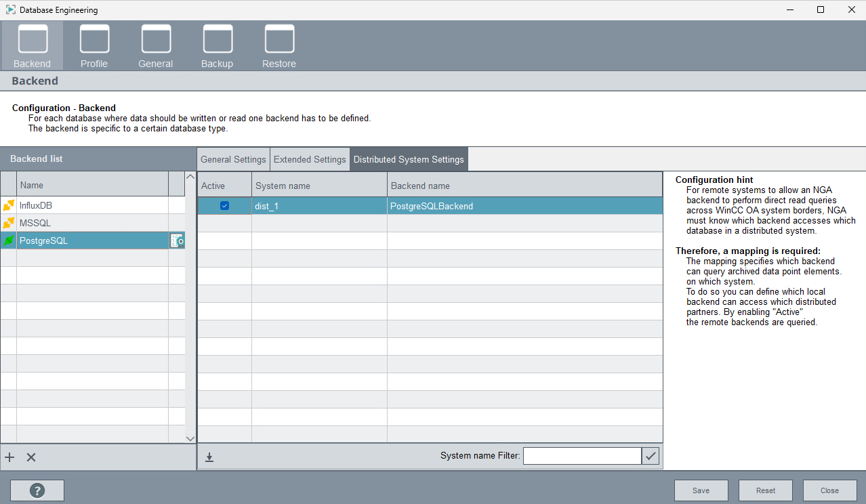This screenshot has width=866, height=504.
Task: Delete selected backend with X icon
Action: 31,457
